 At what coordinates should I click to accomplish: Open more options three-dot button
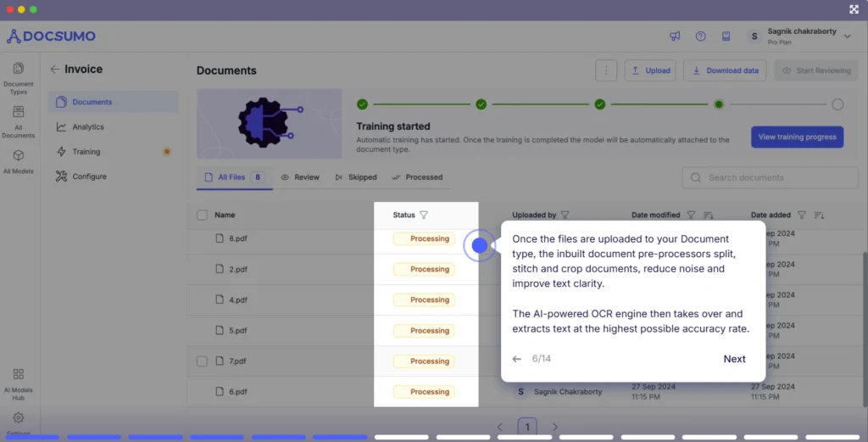point(606,70)
